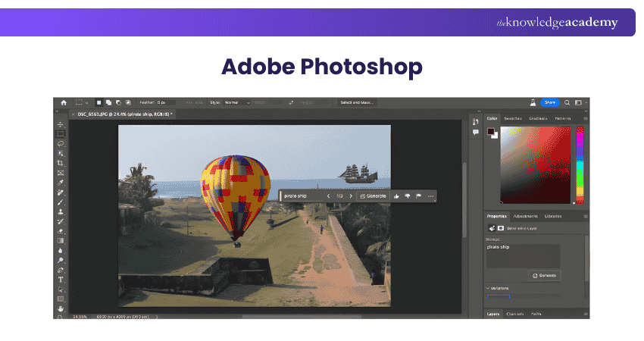Select the Pen tool
Image resolution: width=644 pixels, height=341 pixels.
61,271
